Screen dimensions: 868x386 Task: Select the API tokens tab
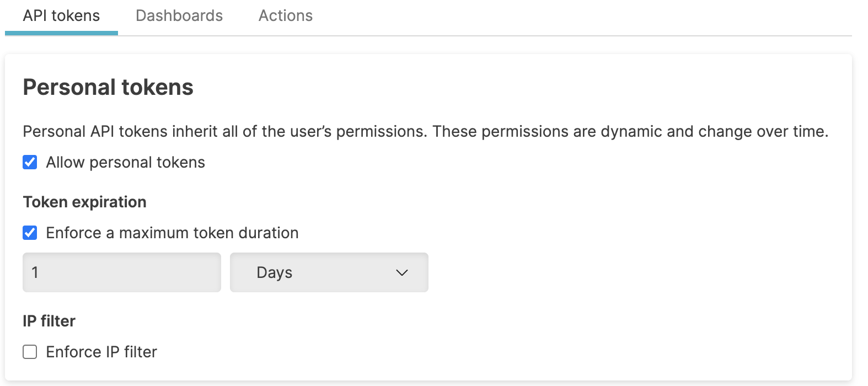tap(61, 16)
